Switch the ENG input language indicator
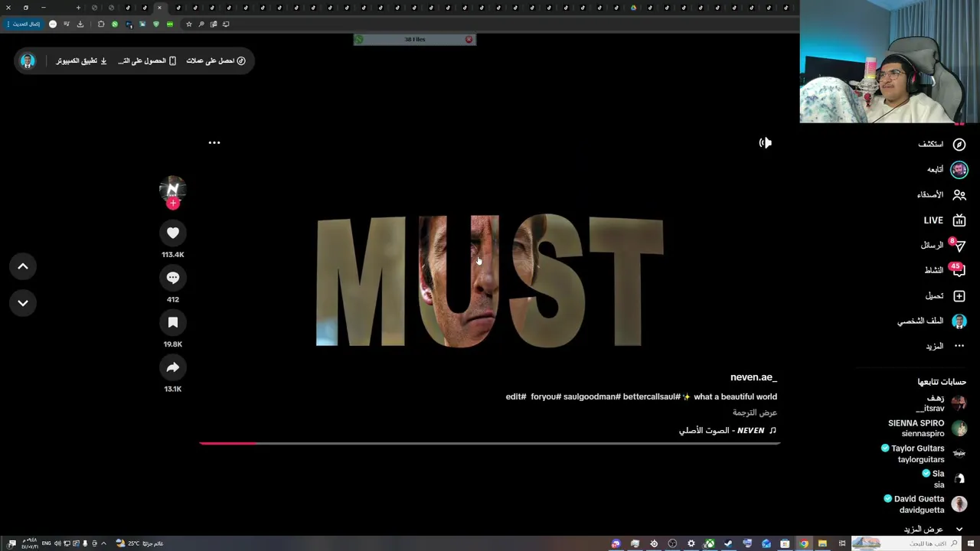The image size is (980, 551). pos(47,543)
